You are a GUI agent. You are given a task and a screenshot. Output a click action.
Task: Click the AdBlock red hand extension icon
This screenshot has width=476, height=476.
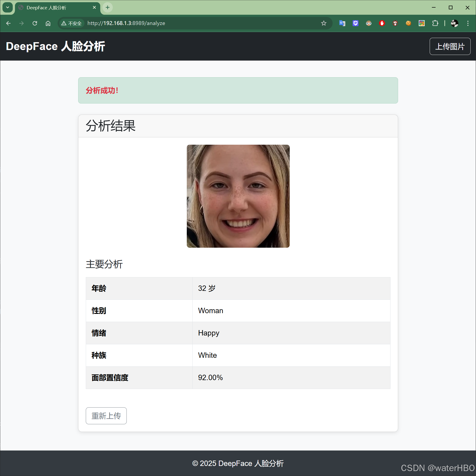[x=382, y=23]
